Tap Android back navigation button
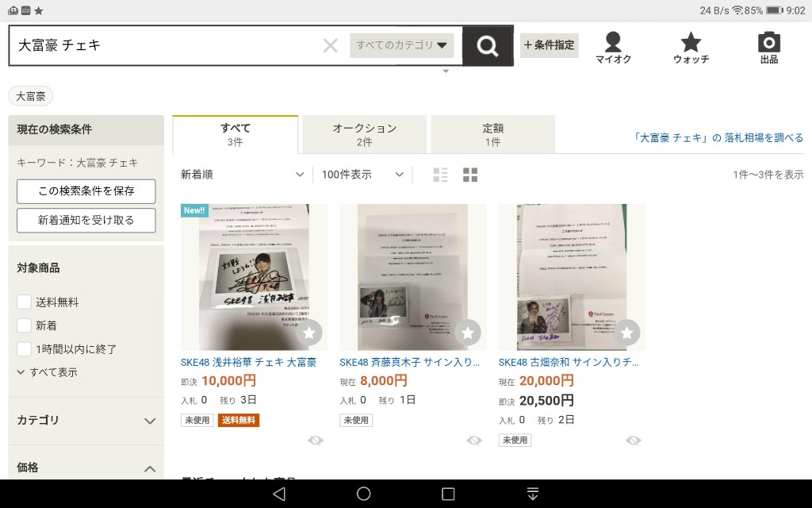 [279, 494]
